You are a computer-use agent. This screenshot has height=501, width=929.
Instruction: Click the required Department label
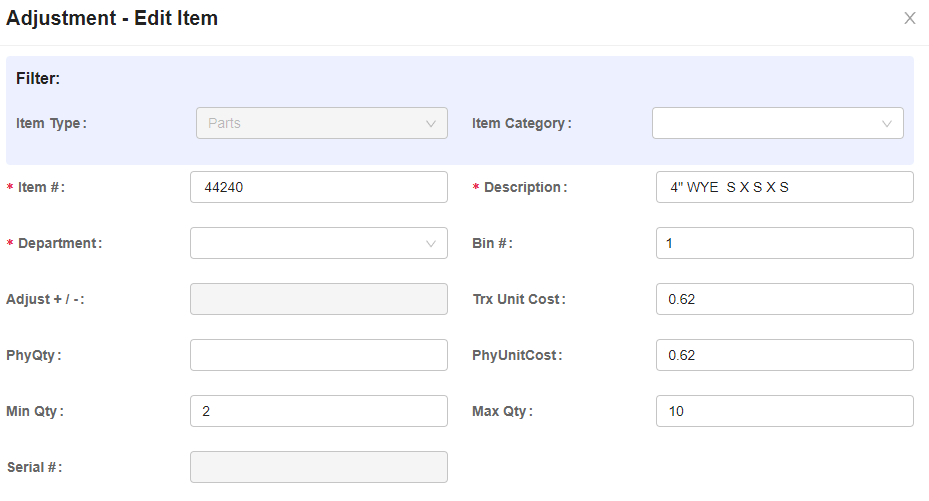click(58, 244)
